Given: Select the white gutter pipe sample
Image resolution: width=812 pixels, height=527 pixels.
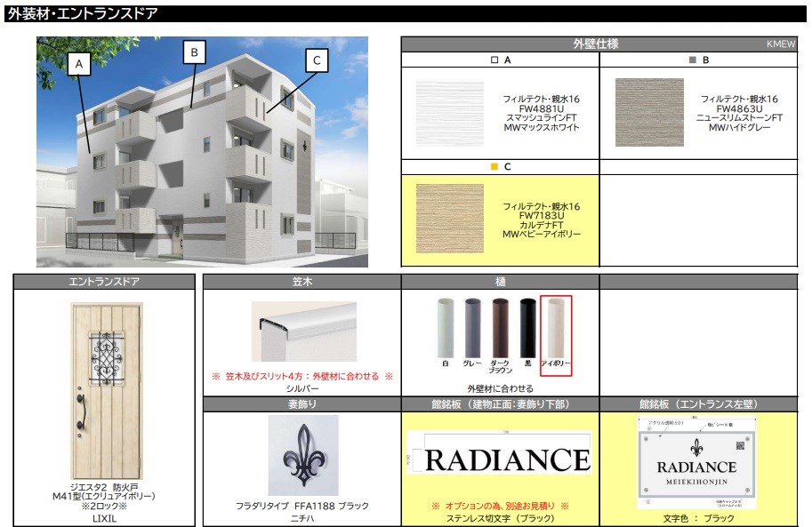Looking at the screenshot, I should point(445,329).
